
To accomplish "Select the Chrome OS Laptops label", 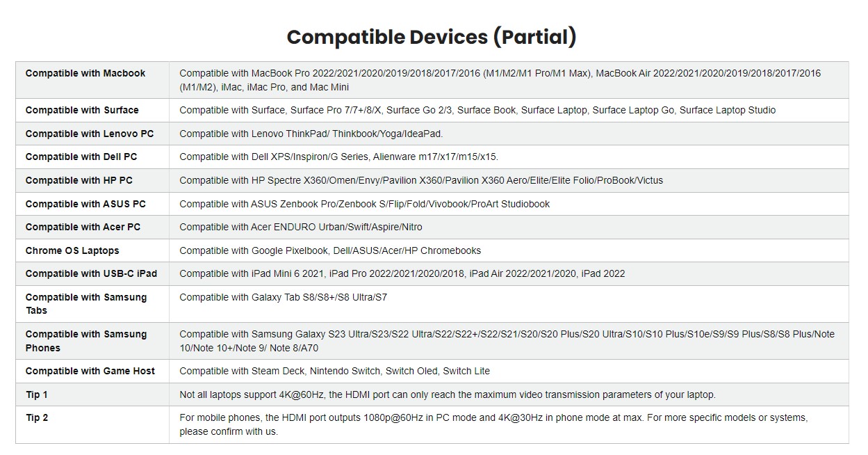I will pos(72,250).
